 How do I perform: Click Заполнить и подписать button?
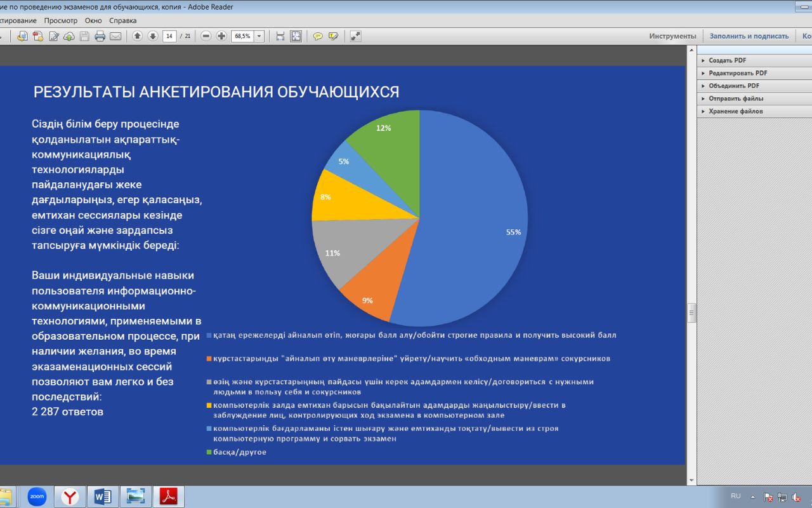(749, 36)
